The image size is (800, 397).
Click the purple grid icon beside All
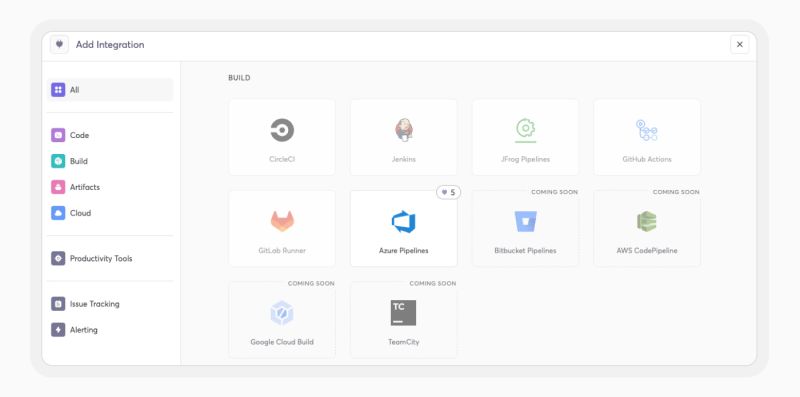pos(58,90)
